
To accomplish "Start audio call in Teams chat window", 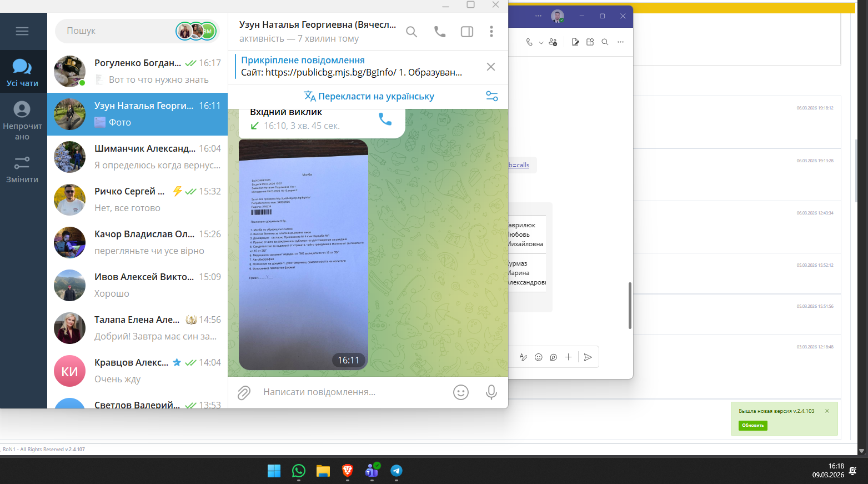I will tap(529, 42).
